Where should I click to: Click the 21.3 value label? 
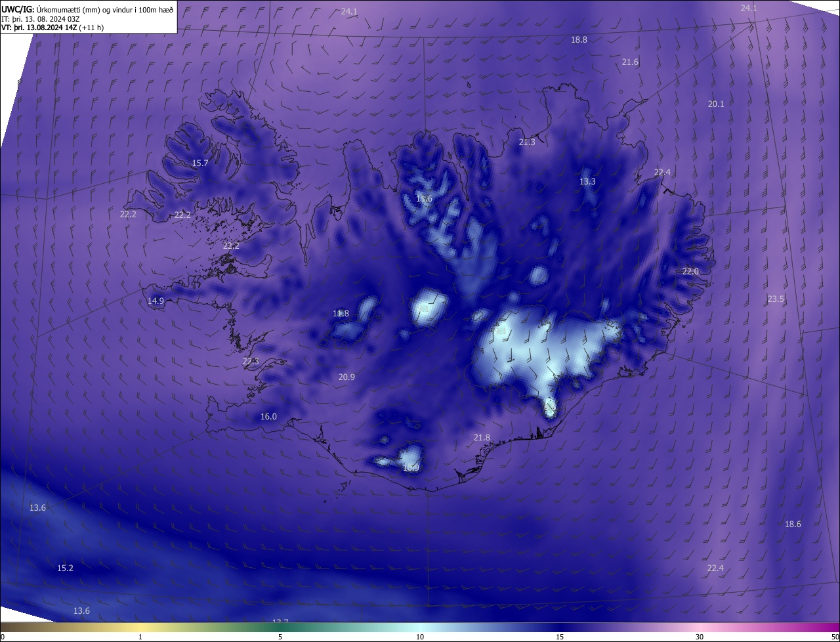point(527,142)
